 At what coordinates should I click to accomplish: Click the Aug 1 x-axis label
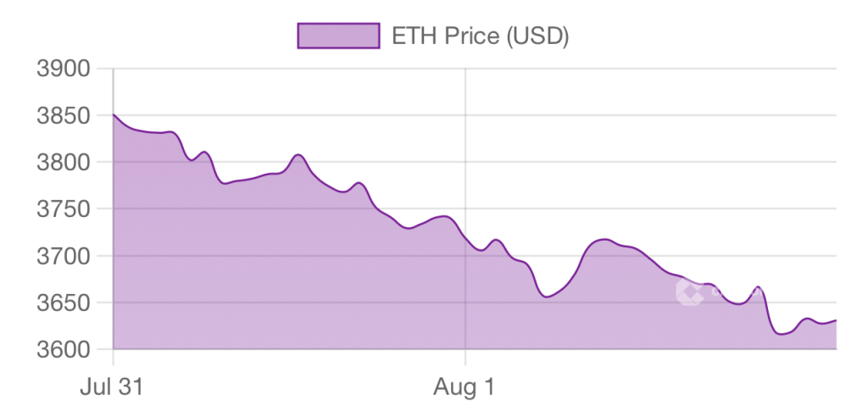tap(465, 388)
